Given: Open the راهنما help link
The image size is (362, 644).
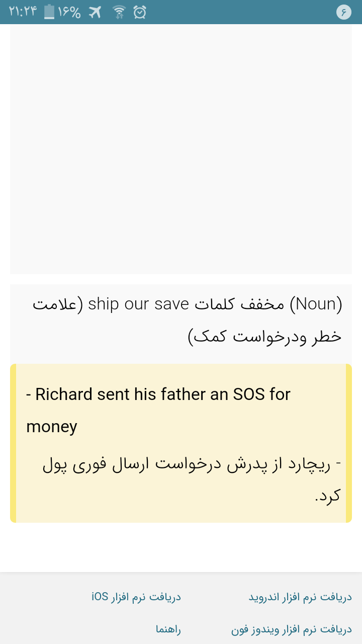Looking at the screenshot, I should [x=168, y=629].
